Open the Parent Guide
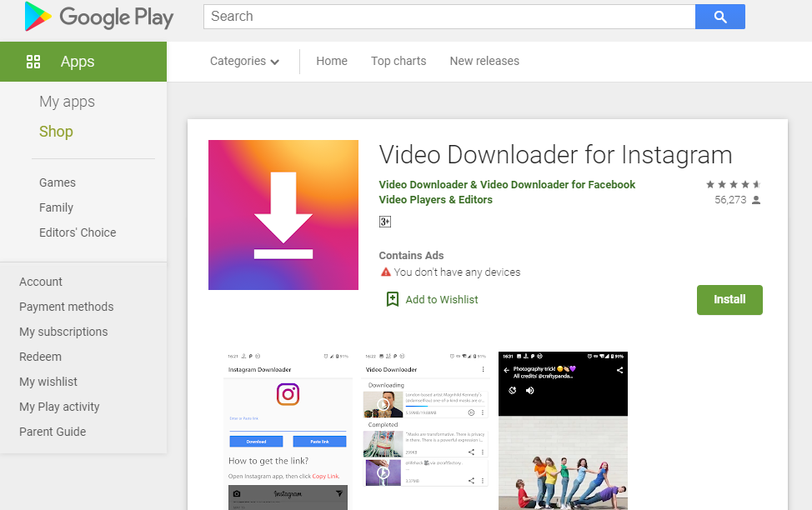Image resolution: width=812 pixels, height=510 pixels. [x=53, y=432]
